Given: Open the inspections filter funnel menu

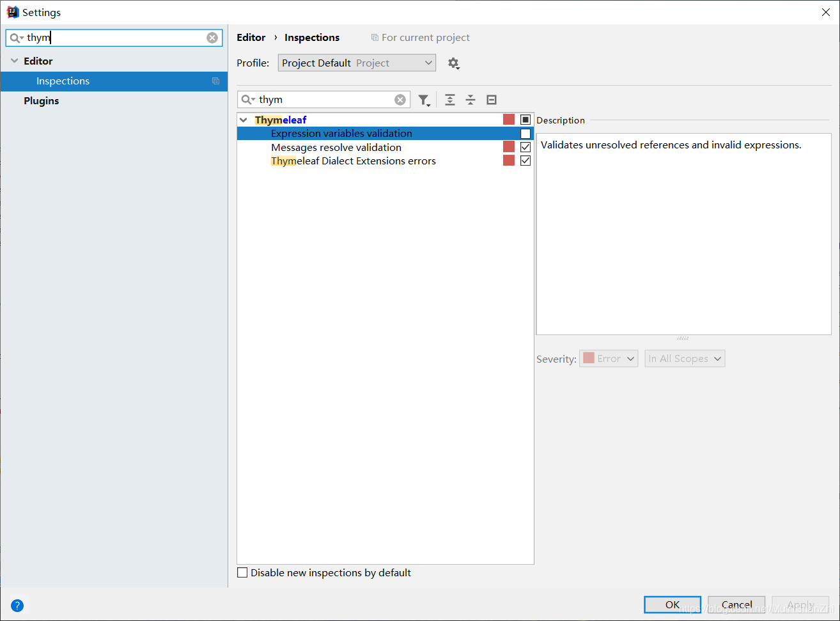Looking at the screenshot, I should (x=424, y=100).
